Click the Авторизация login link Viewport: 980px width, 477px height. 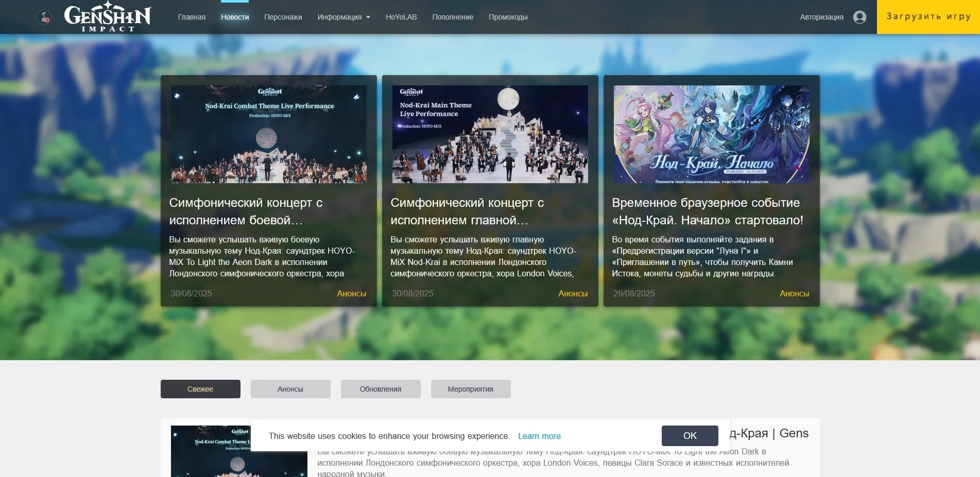[x=821, y=17]
